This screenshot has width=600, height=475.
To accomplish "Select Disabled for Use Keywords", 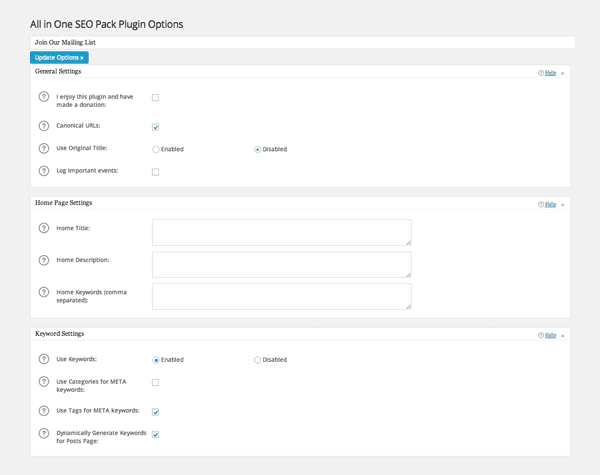I will (258, 360).
